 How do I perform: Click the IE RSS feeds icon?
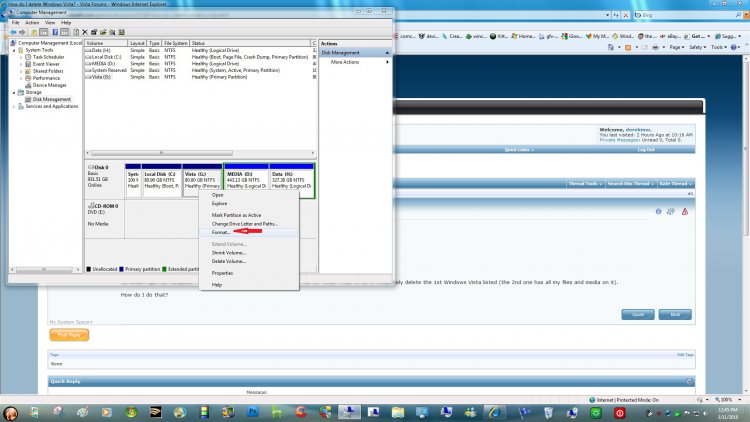click(x=628, y=47)
